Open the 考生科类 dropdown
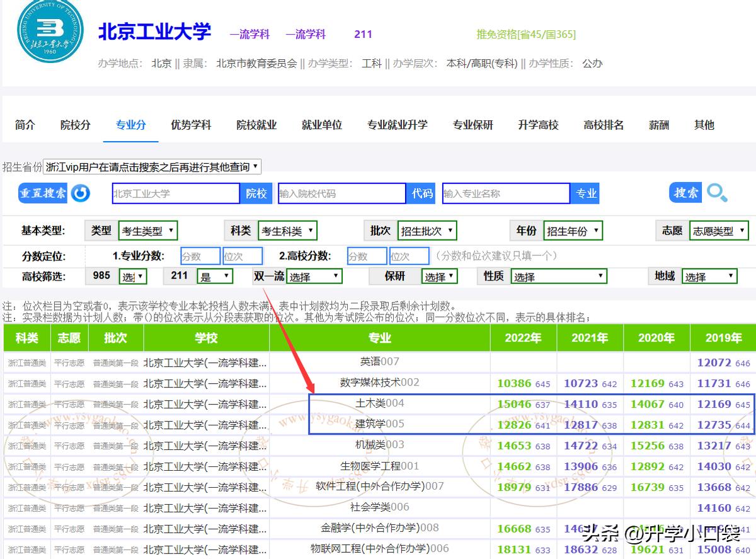The height and width of the screenshot is (559, 756). (x=287, y=230)
